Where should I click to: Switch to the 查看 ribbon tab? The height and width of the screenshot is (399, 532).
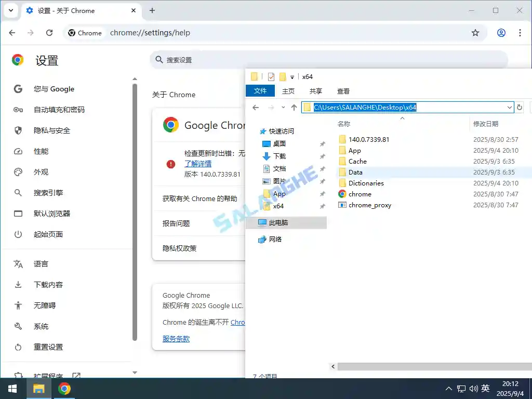point(343,91)
